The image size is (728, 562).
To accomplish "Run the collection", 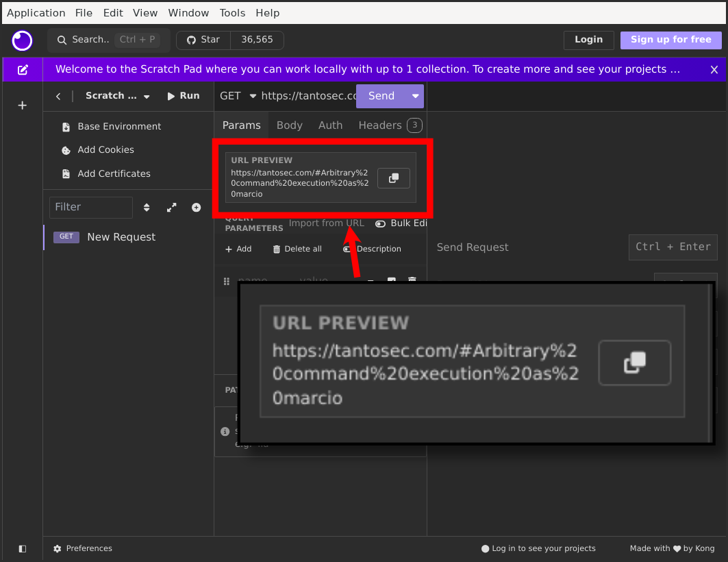I will coord(184,96).
